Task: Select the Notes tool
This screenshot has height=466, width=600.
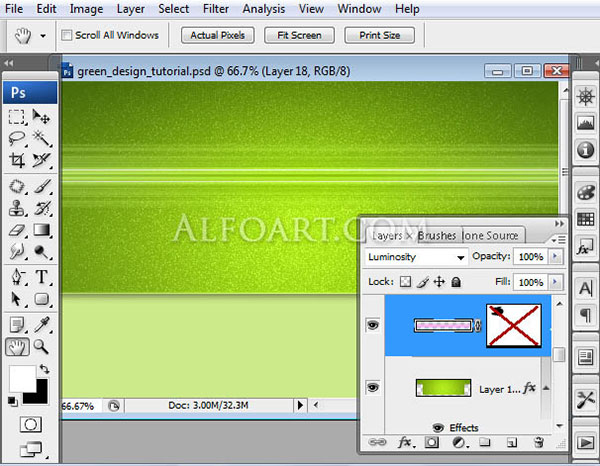Action: [x=16, y=325]
